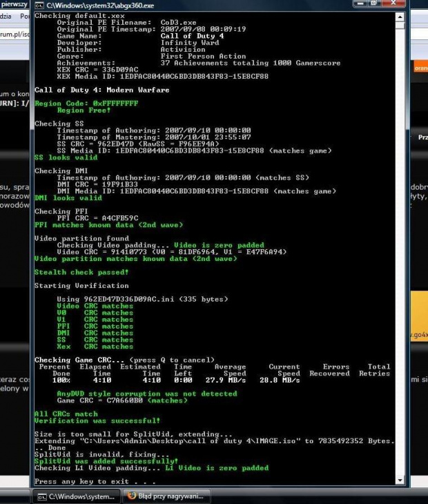Viewport: 428px width, 504px height.
Task: Click 'XEX CRC = 336D09AC' line
Action: (x=98, y=70)
